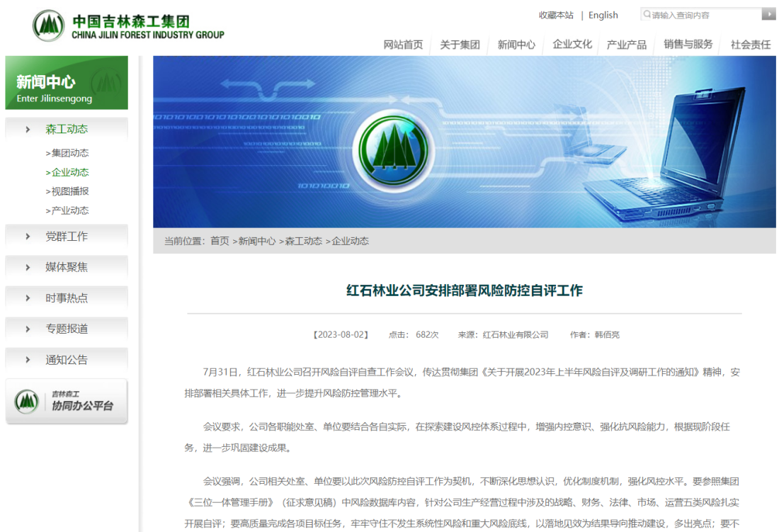779x532 pixels.
Task: Expand the 时事热点 arrow in sidebar
Action: coord(28,298)
